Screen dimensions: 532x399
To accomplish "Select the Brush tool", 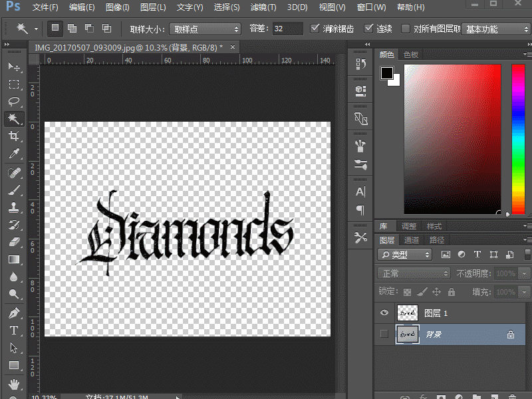I will (x=13, y=190).
